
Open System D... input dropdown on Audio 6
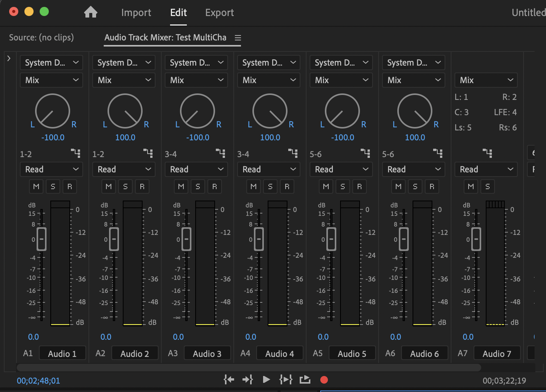[x=414, y=63]
